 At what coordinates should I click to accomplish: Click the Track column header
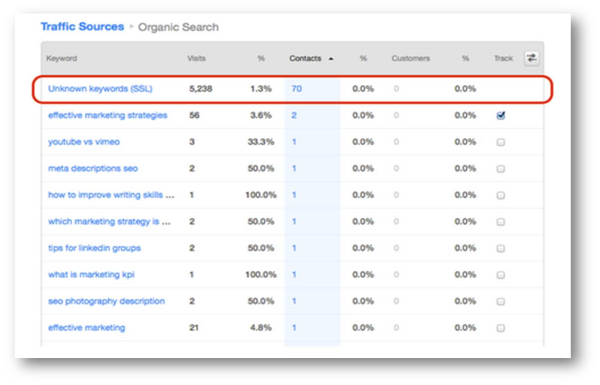[x=503, y=59]
